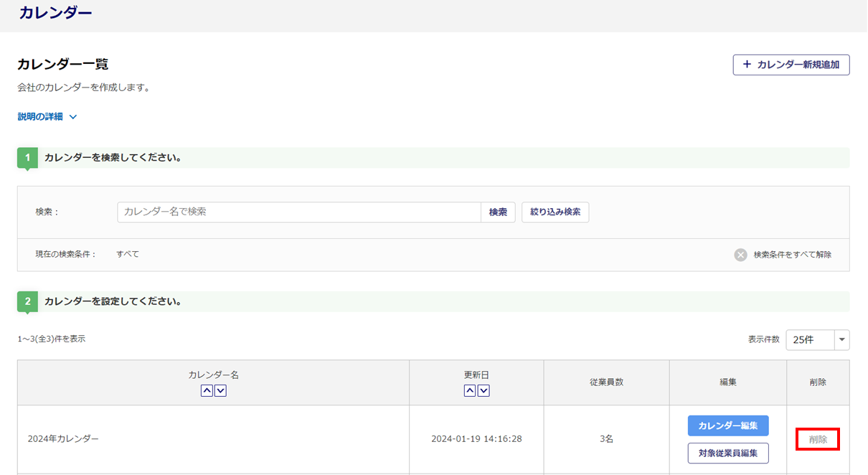Focus the カレンダー名で検索 input field
This screenshot has width=868, height=475.
[x=298, y=212]
